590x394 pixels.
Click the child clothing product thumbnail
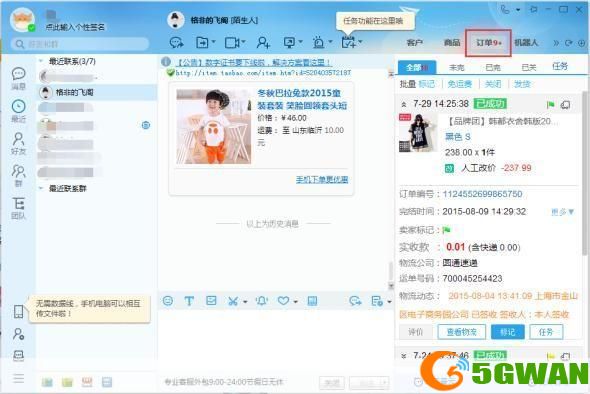(x=214, y=126)
